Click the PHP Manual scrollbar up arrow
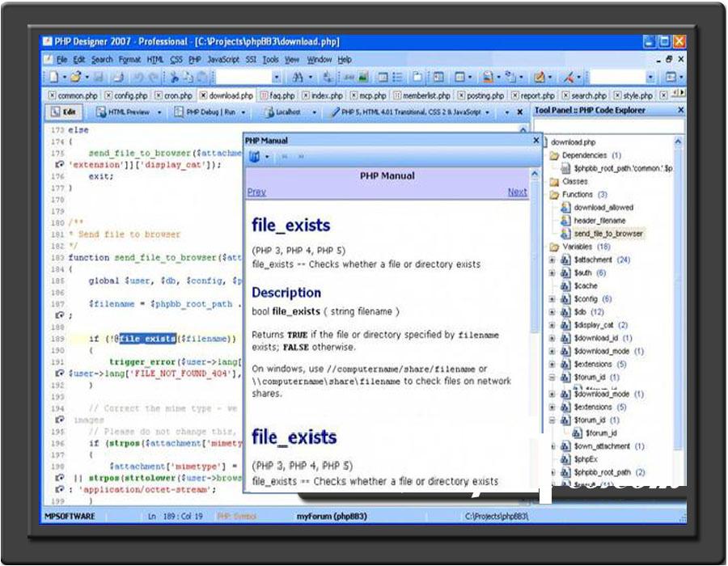 tap(535, 174)
